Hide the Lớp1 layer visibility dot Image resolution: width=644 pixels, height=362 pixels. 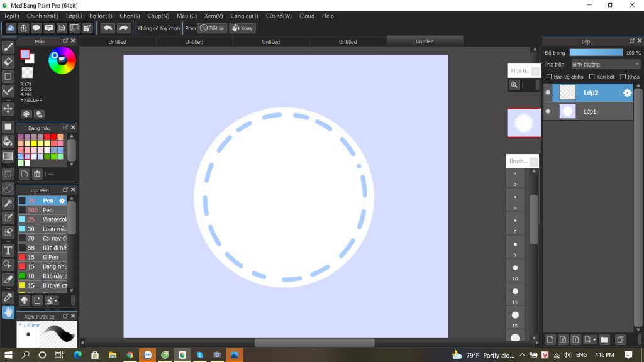click(548, 111)
